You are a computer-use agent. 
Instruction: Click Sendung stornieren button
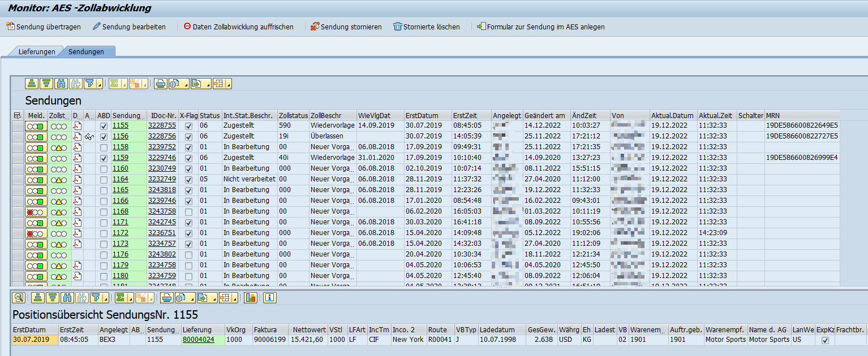coord(346,27)
